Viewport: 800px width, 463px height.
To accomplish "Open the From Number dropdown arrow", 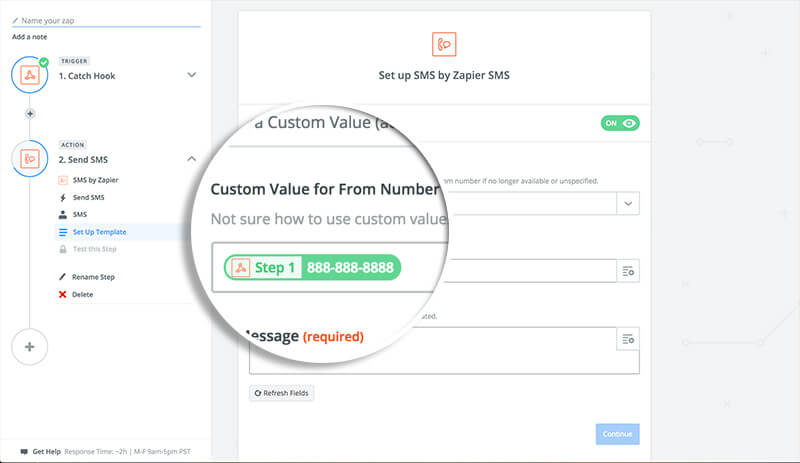I will tap(628, 204).
